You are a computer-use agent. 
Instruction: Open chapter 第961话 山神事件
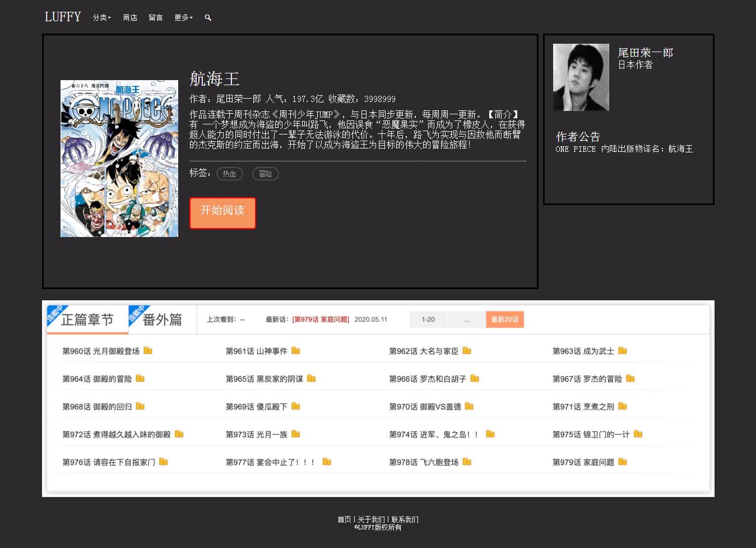[x=257, y=351]
